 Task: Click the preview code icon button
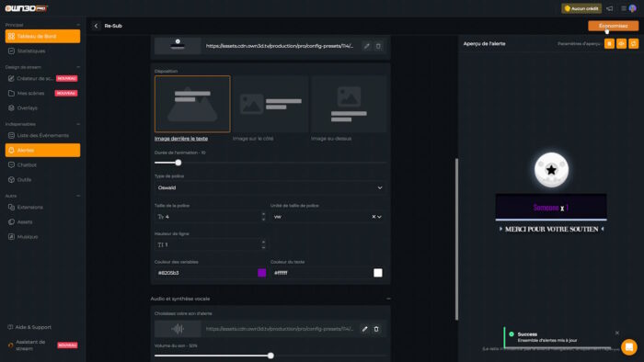point(621,43)
